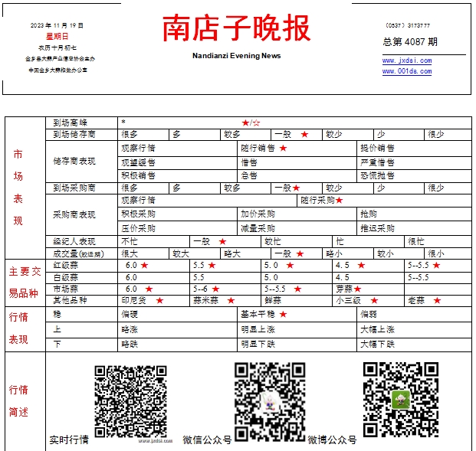Viewport: 476px width, 451px height.
Task: Select the 很忙 cell
Action: point(438,242)
